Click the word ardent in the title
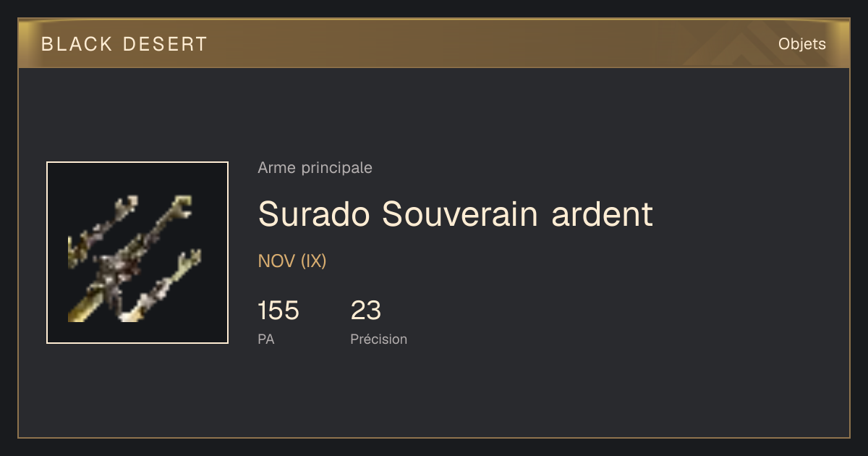 click(x=602, y=214)
